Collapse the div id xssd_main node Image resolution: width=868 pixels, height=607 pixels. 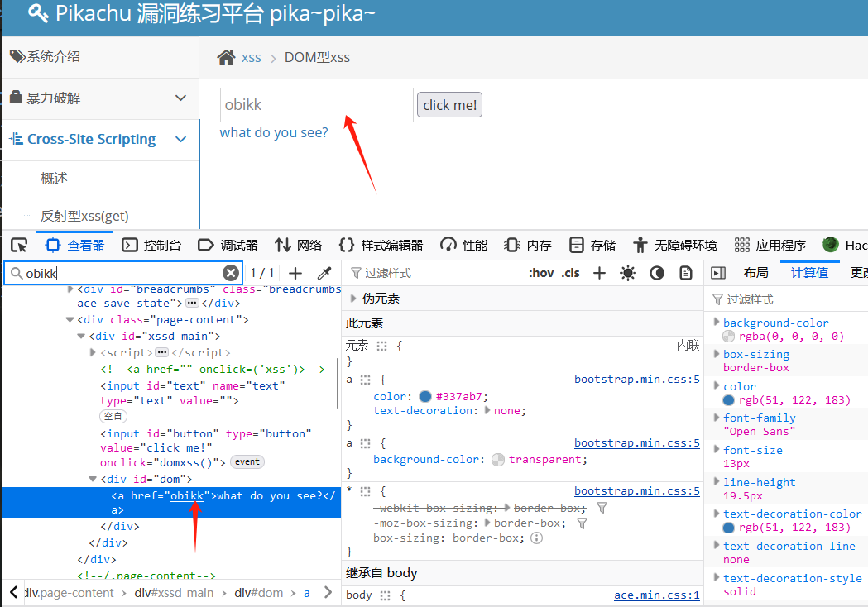[x=81, y=336]
